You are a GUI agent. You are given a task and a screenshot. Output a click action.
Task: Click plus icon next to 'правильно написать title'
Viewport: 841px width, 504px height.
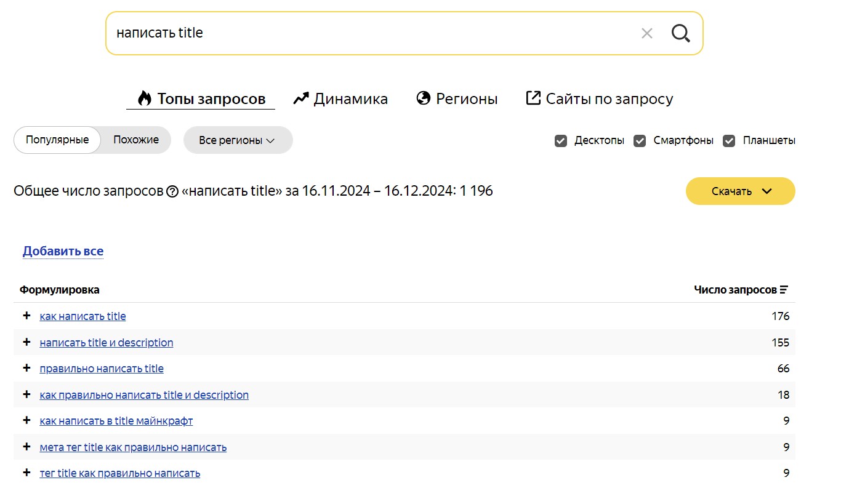pos(26,368)
